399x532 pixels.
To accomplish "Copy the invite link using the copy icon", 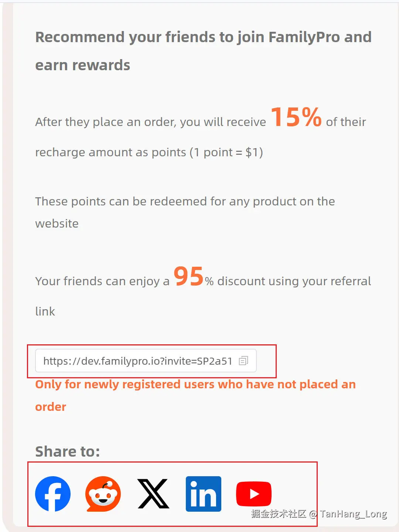I will click(243, 361).
